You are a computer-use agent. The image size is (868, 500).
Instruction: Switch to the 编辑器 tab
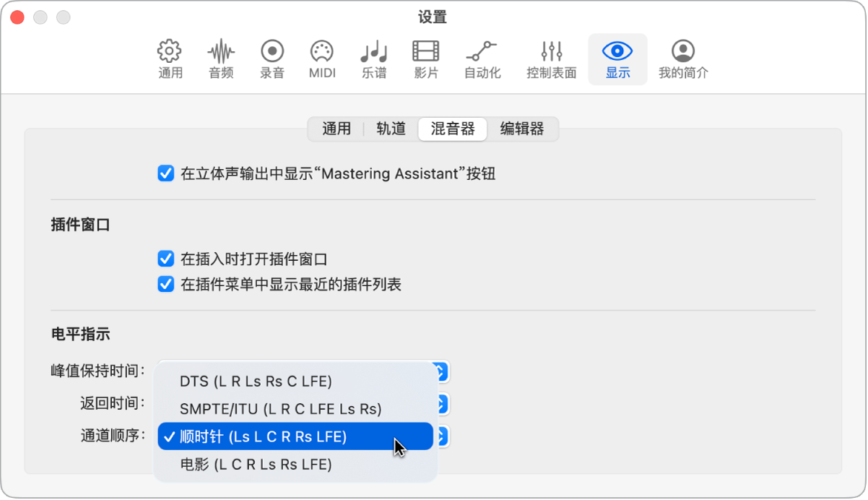point(523,129)
